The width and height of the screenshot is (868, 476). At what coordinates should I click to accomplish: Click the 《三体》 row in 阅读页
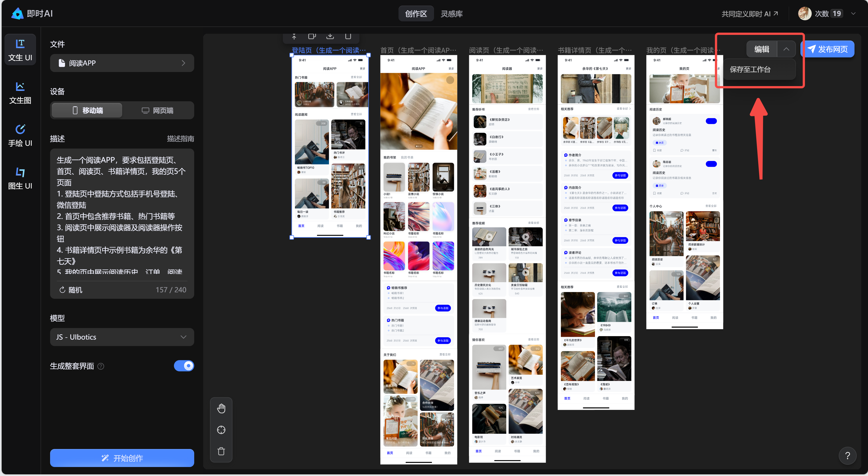click(507, 208)
